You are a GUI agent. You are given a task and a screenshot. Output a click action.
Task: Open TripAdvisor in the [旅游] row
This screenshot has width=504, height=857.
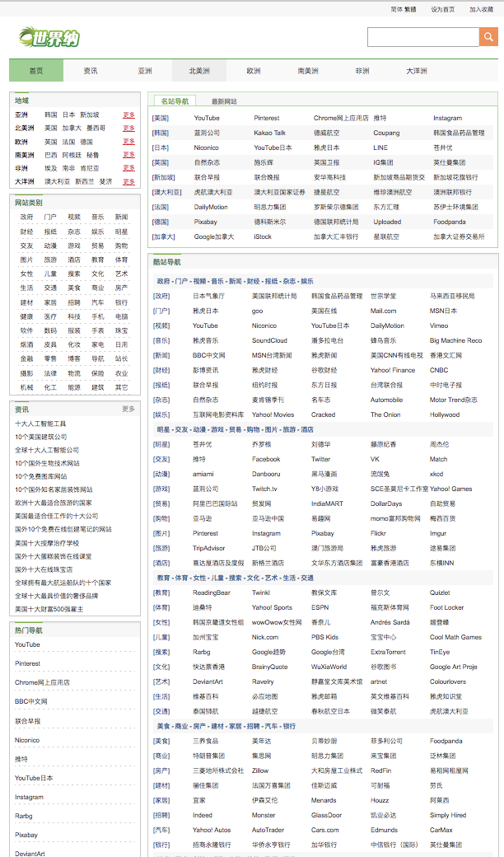209,548
